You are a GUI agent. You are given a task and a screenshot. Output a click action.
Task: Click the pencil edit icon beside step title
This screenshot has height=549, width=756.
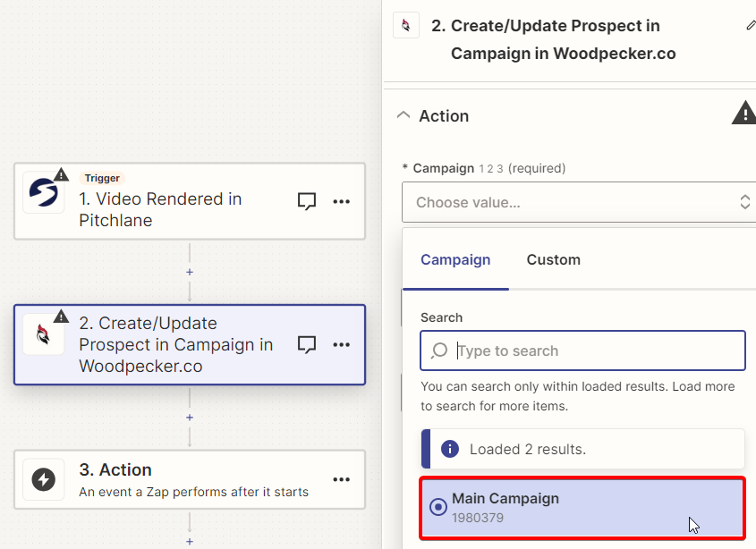tap(751, 25)
